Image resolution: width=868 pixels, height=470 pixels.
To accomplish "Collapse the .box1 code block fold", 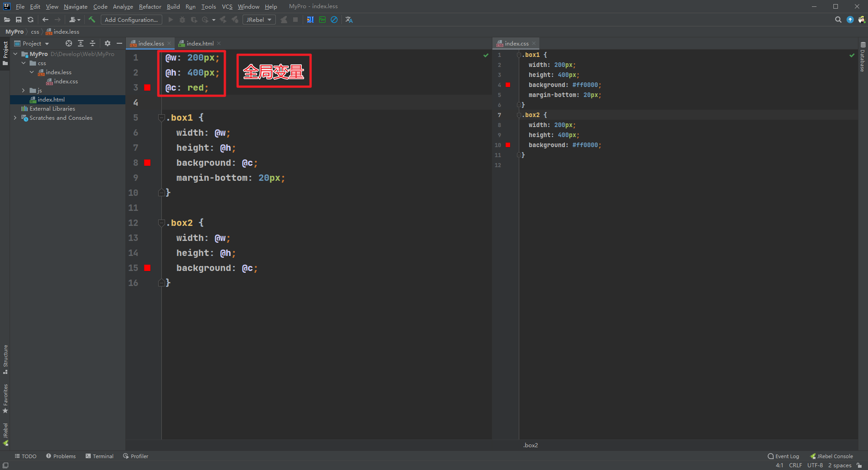I will pyautogui.click(x=161, y=118).
